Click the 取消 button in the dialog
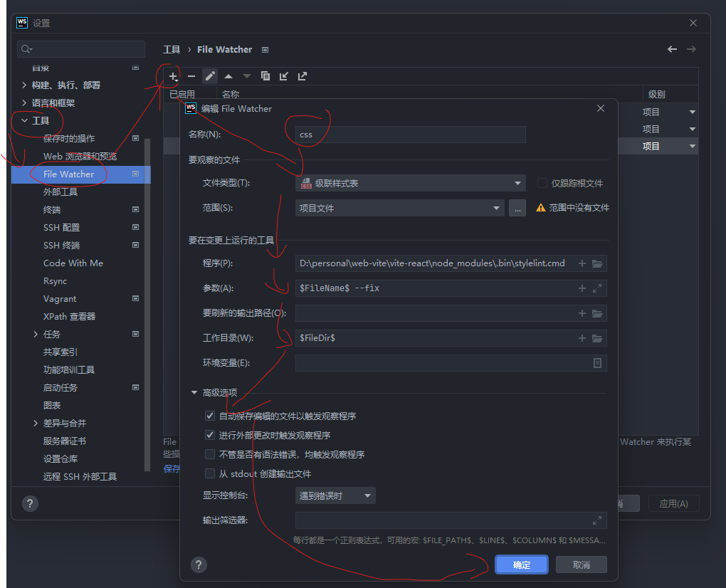Screen dimensions: 726x588 [582, 565]
